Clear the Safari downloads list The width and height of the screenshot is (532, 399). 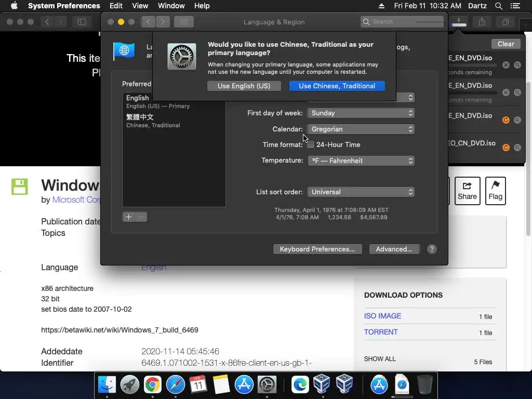click(506, 44)
